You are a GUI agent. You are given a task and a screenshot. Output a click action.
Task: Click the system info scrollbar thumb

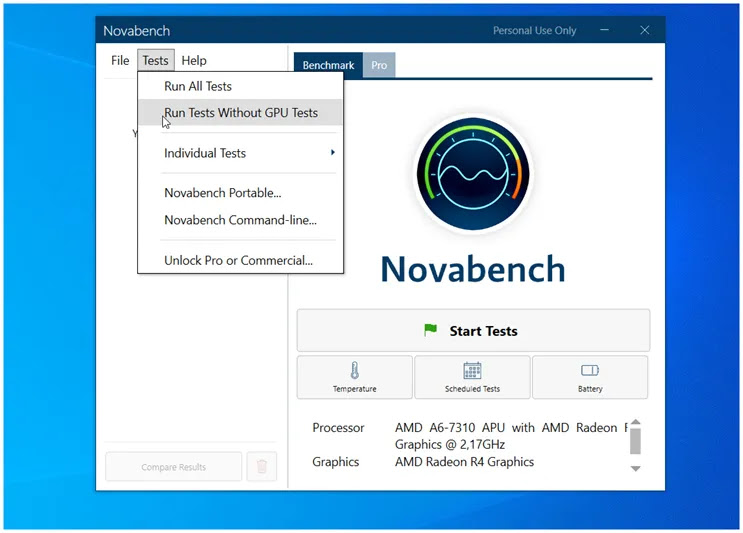635,441
